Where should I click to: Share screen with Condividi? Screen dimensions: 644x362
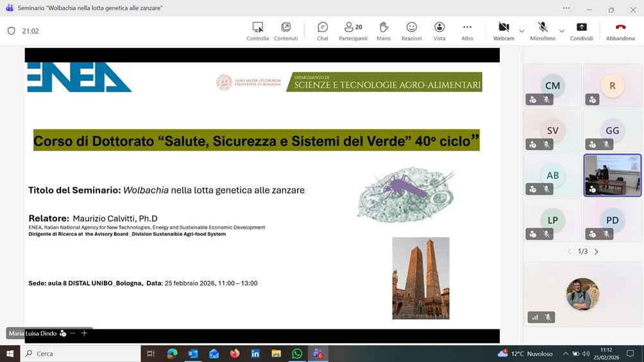point(581,31)
